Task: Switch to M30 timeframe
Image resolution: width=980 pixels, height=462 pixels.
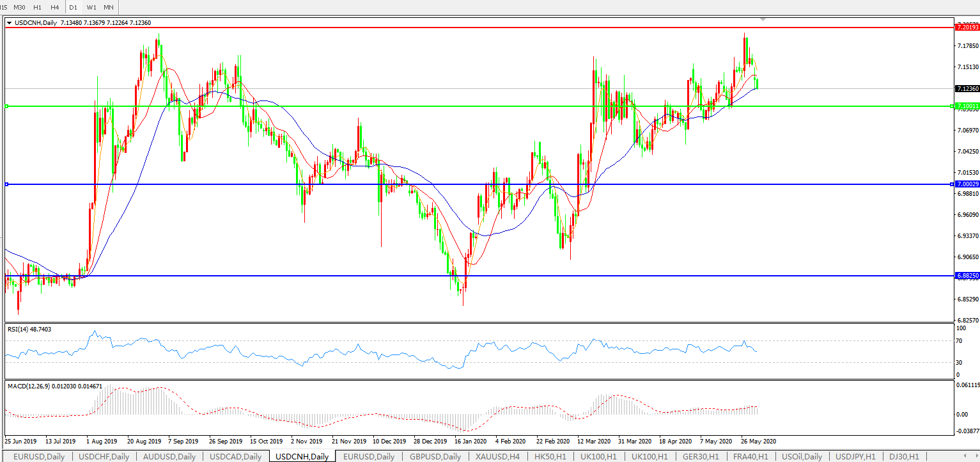Action: point(19,7)
